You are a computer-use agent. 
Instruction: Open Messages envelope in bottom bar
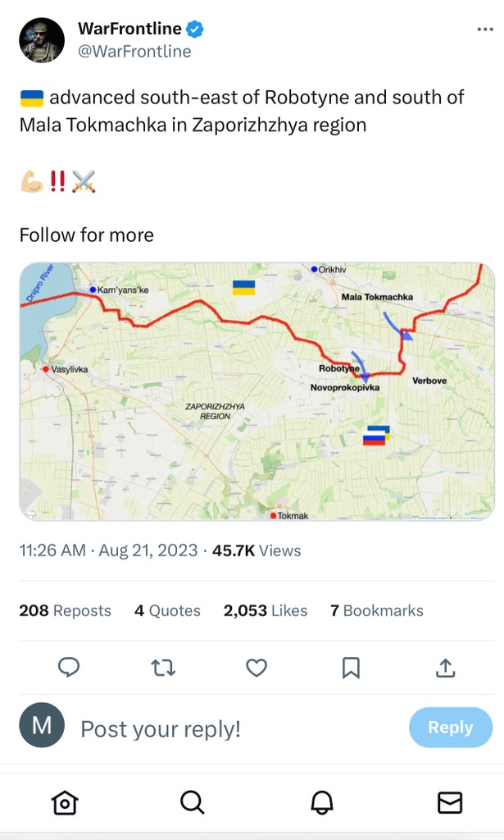tap(450, 802)
